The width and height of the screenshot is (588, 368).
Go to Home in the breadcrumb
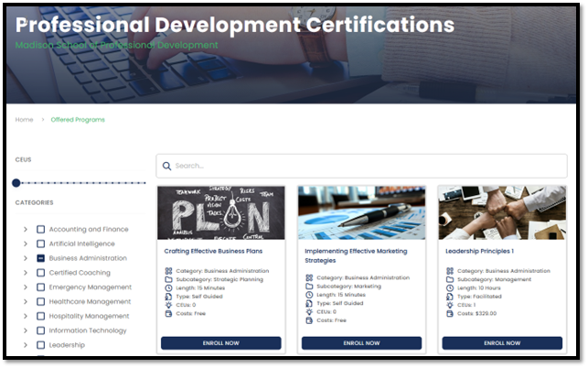click(24, 120)
